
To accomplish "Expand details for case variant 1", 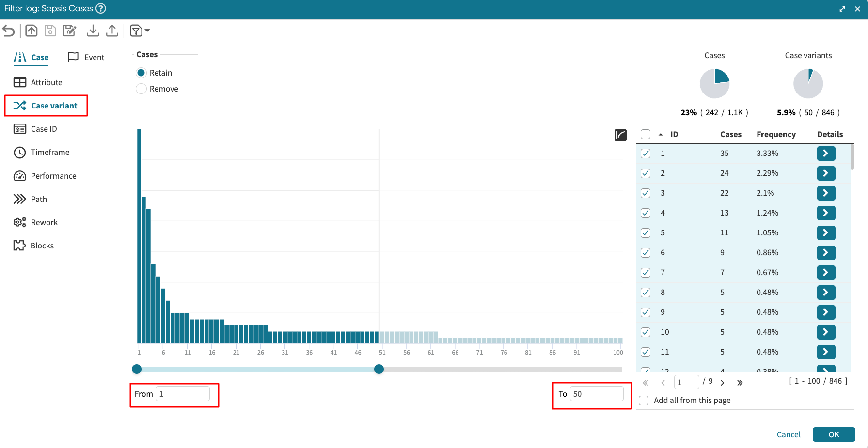I will (825, 153).
